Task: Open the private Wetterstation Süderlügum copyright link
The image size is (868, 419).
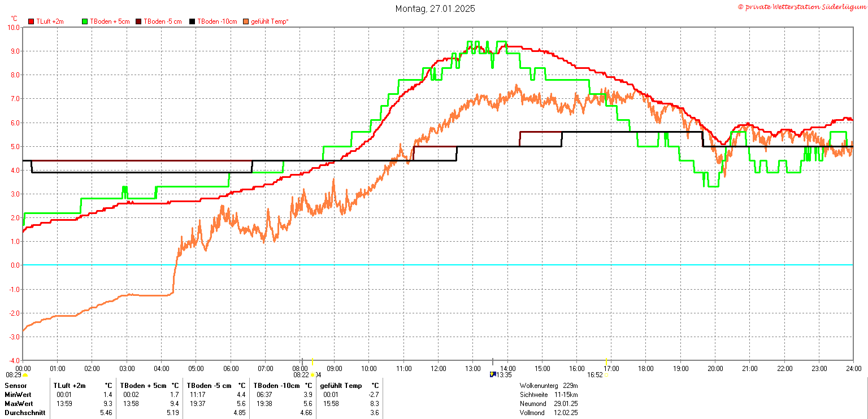Action: coord(801,6)
